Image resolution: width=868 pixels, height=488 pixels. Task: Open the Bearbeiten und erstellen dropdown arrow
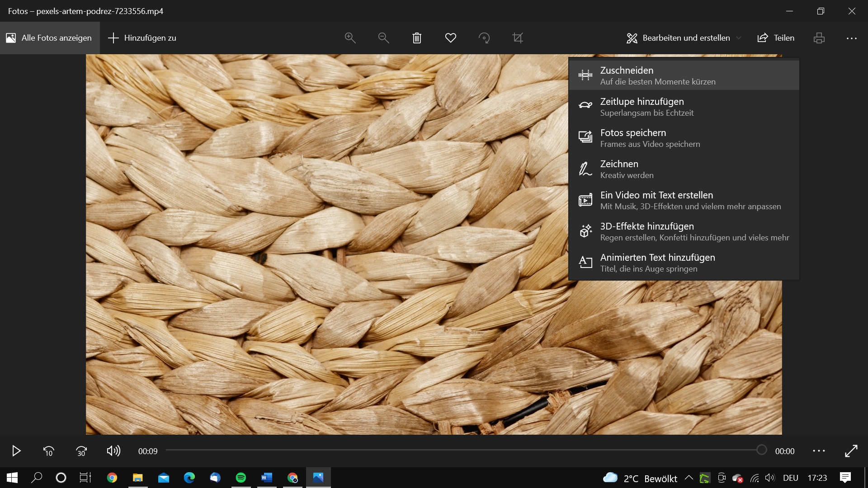(739, 38)
